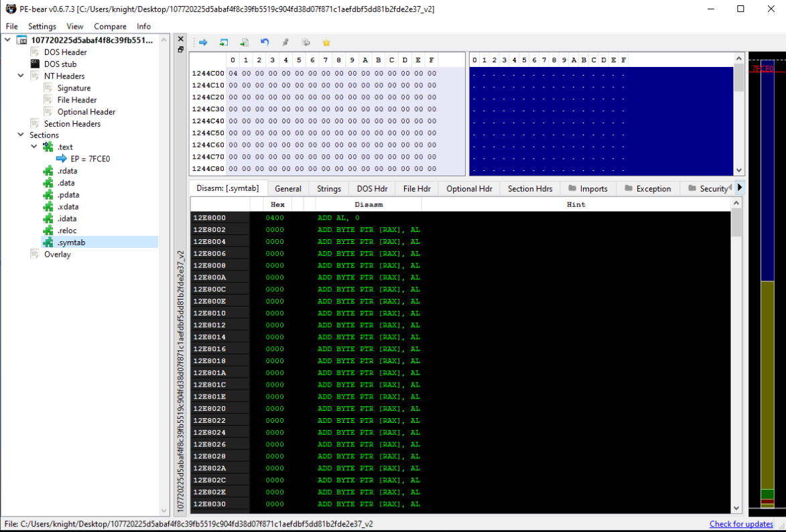Viewport: 786px width, 532px height.
Task: Click the green region in section map
Action: tap(768, 494)
